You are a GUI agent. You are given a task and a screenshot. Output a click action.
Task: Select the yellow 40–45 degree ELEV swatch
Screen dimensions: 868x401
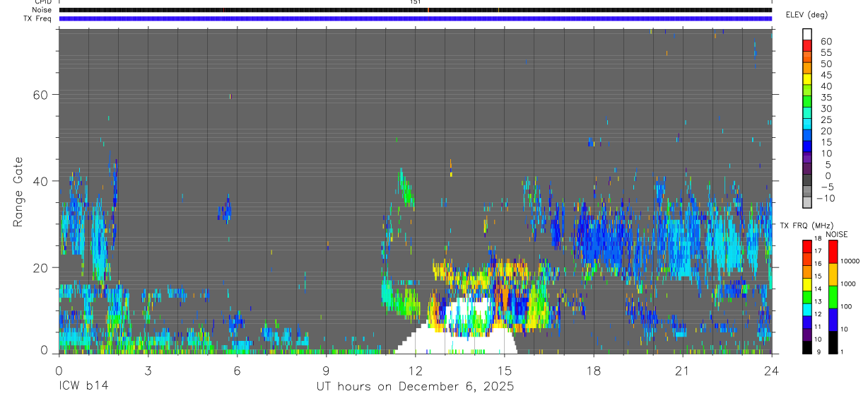tap(807, 79)
